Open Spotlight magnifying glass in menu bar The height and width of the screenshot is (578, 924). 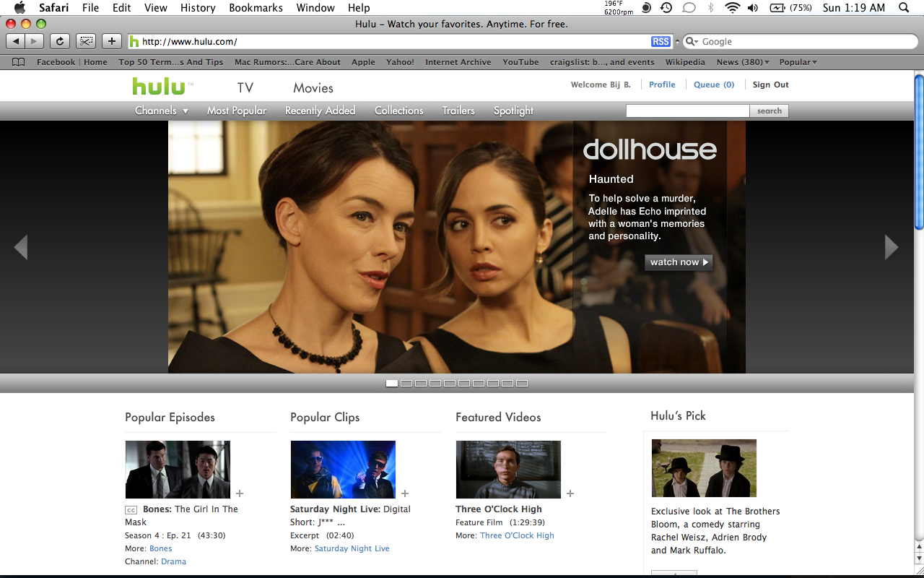pos(904,8)
